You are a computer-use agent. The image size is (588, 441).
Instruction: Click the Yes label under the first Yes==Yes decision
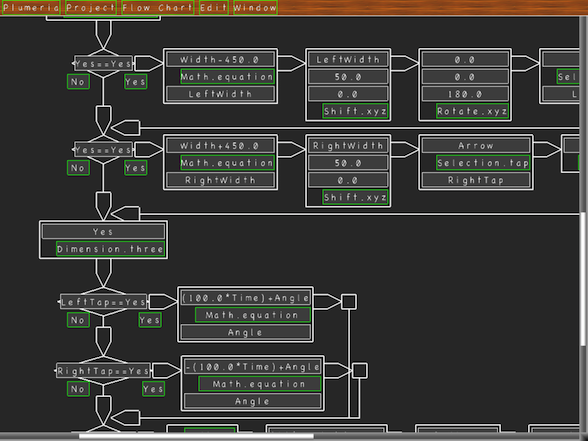pyautogui.click(x=135, y=81)
